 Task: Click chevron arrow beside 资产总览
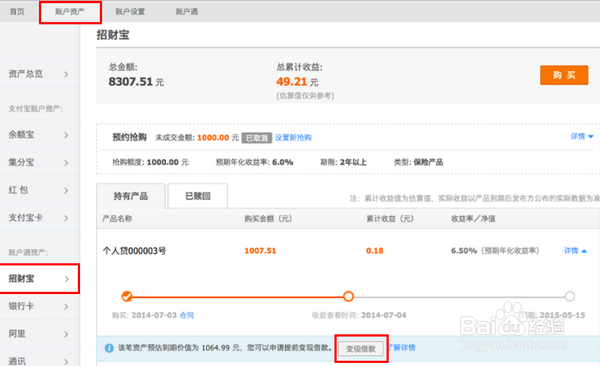[x=66, y=74]
